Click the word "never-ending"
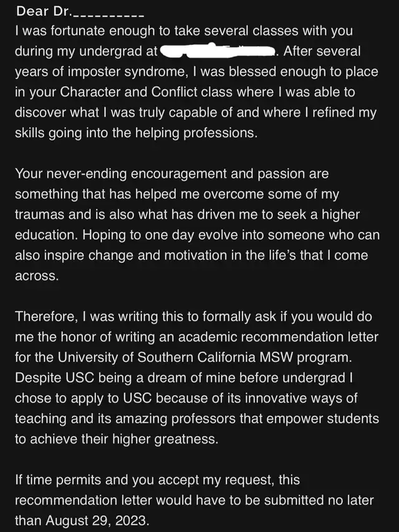399x532 pixels. click(87, 174)
